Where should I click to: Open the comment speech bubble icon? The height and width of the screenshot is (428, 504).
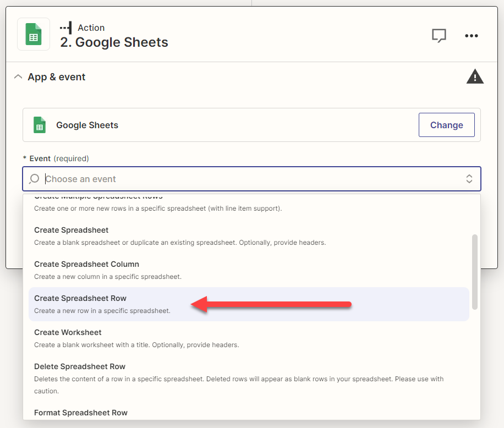tap(439, 35)
